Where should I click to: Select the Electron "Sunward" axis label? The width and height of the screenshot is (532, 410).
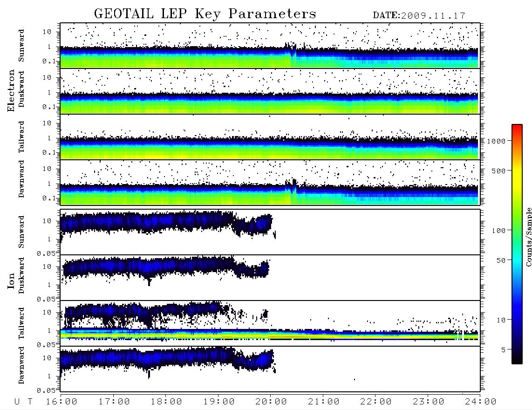pyautogui.click(x=21, y=46)
